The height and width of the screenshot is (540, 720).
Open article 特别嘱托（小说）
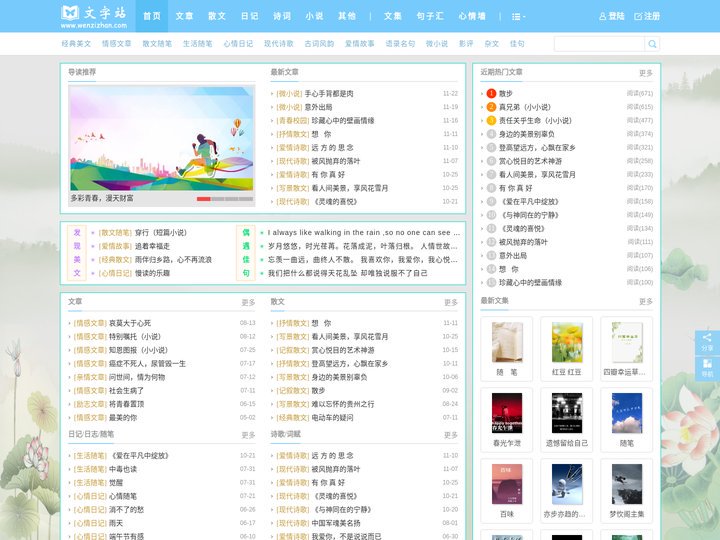coord(135,337)
